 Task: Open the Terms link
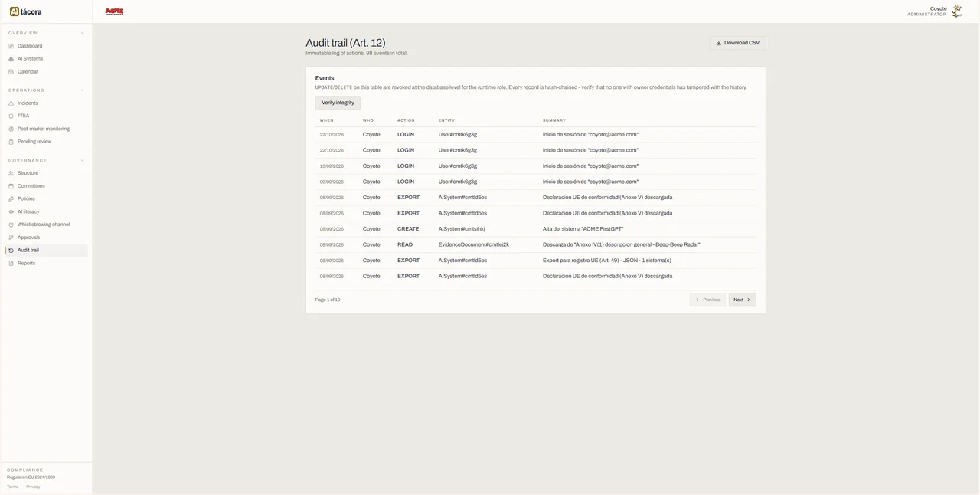coord(13,487)
